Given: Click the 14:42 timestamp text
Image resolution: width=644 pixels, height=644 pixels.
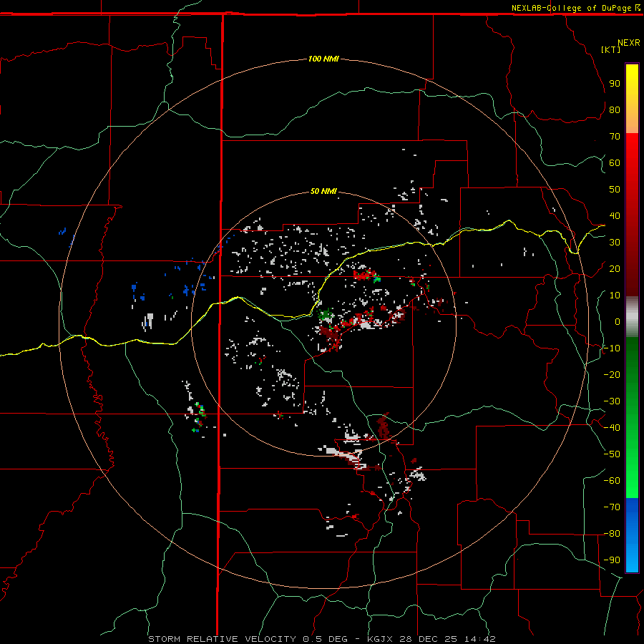Looking at the screenshot, I should point(480,639).
